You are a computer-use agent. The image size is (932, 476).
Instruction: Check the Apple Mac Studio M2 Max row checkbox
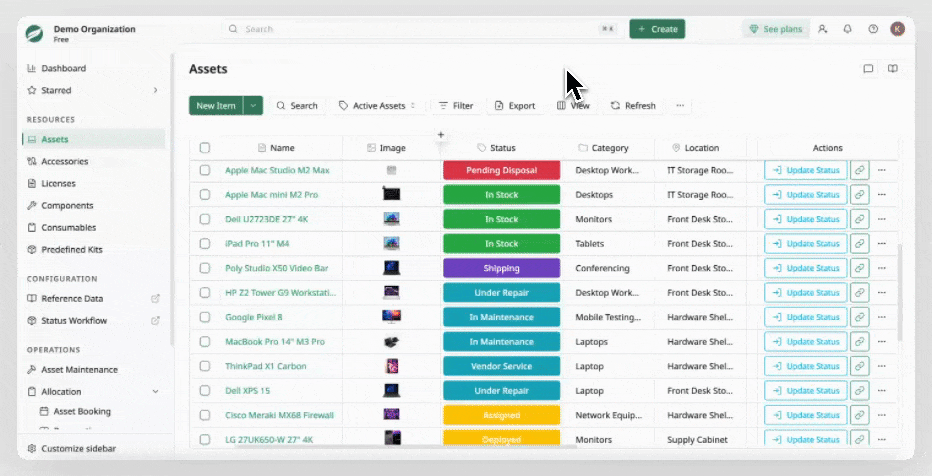pyautogui.click(x=205, y=170)
